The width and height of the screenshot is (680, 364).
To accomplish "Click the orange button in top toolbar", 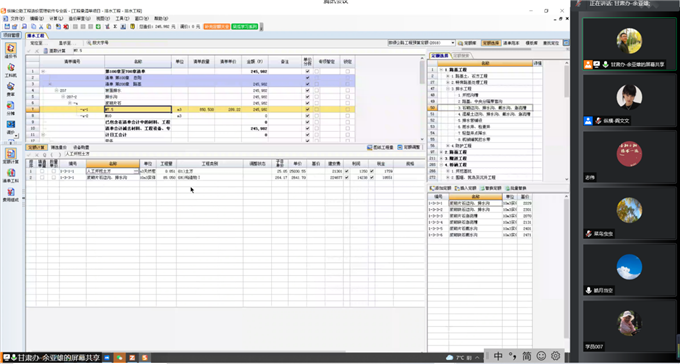I will coord(216,26).
